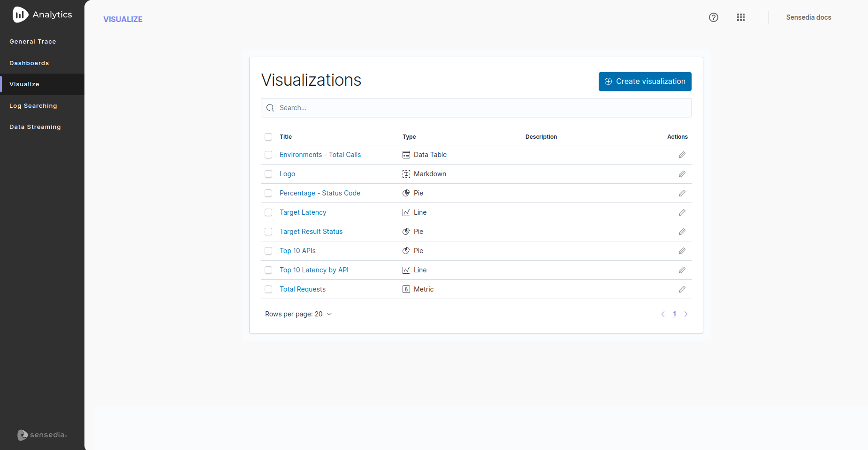Open Dashboards in the sidebar
Viewport: 868px width, 450px height.
(29, 63)
